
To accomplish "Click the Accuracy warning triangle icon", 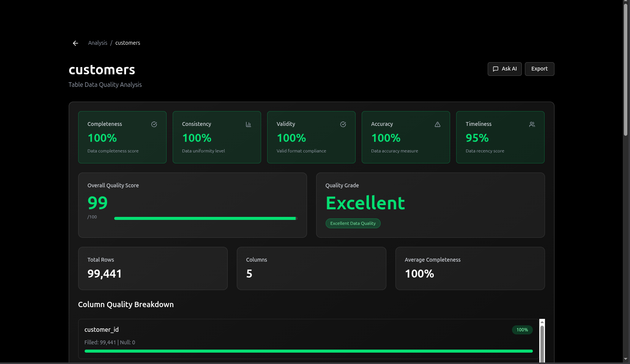I will (x=438, y=124).
